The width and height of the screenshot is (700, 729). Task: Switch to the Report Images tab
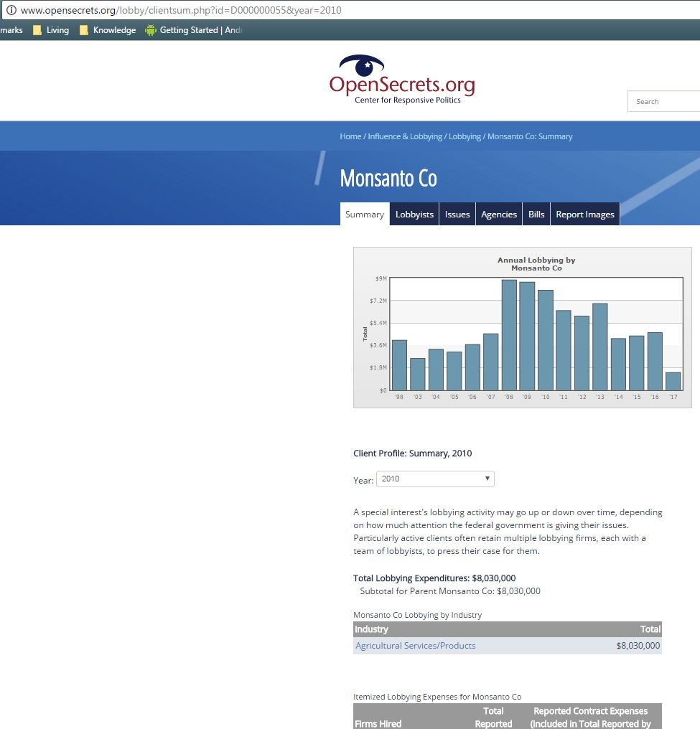click(x=585, y=215)
